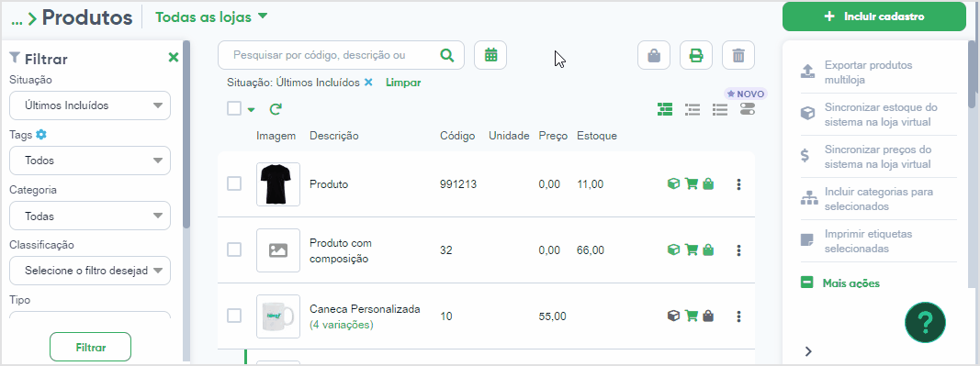Image resolution: width=980 pixels, height=366 pixels.
Task: Click the printer icon button
Action: tap(695, 55)
